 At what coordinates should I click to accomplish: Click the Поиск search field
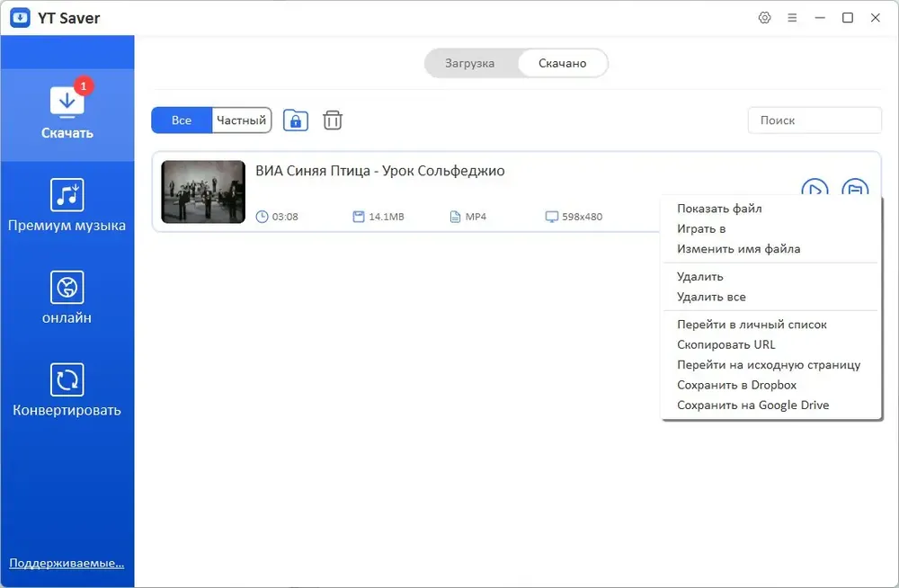point(814,120)
